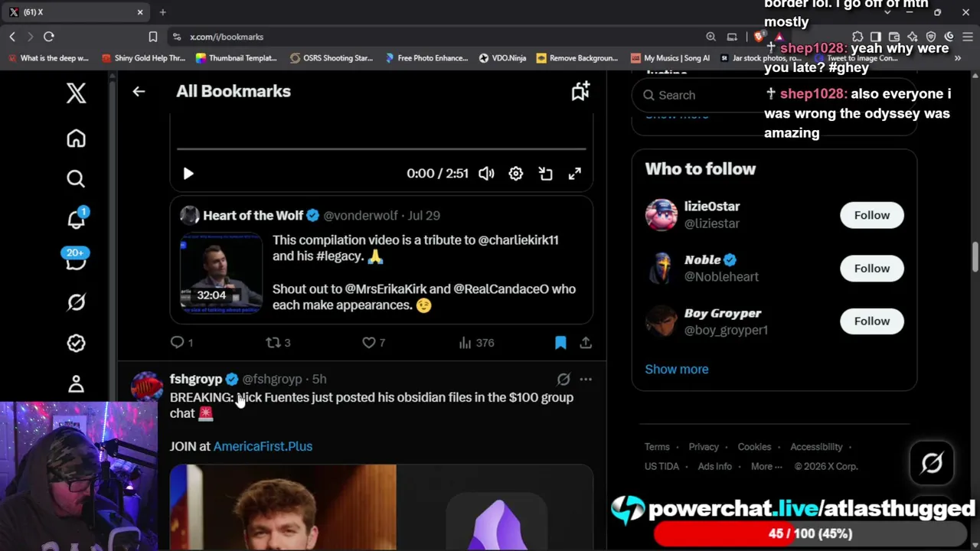Image resolution: width=980 pixels, height=551 pixels.
Task: Close the (61) X browser tab
Action: [140, 12]
